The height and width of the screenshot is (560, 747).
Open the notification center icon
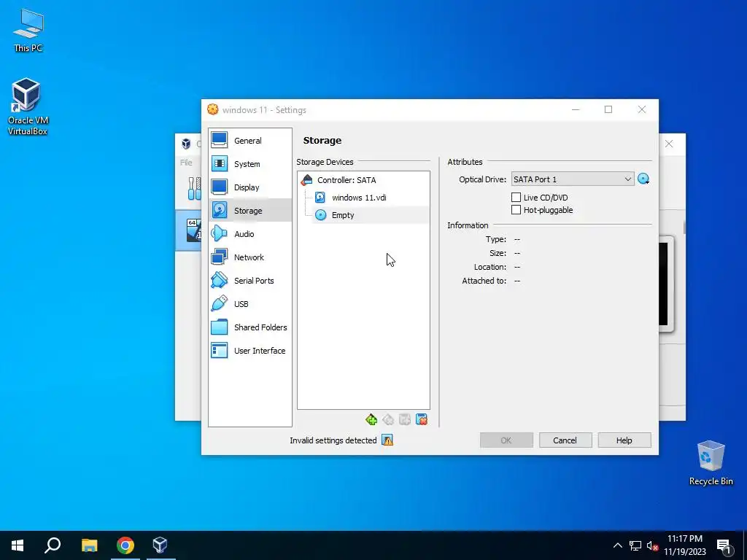tap(724, 546)
